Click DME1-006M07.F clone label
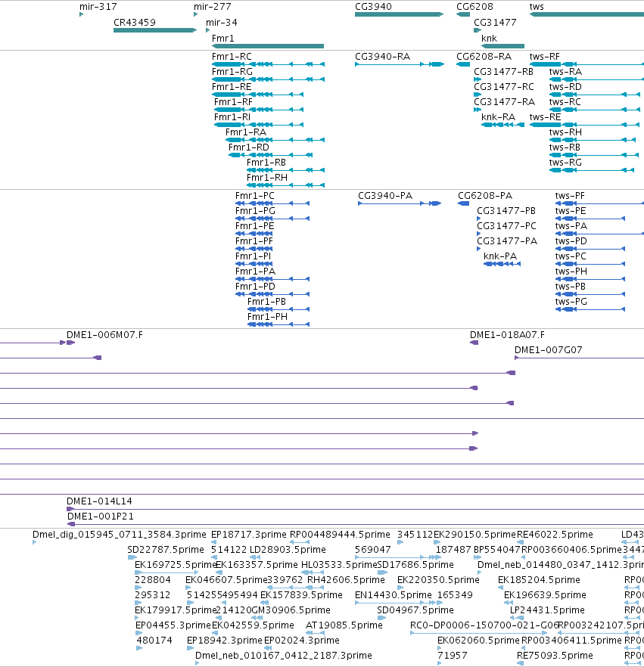 coord(104,335)
